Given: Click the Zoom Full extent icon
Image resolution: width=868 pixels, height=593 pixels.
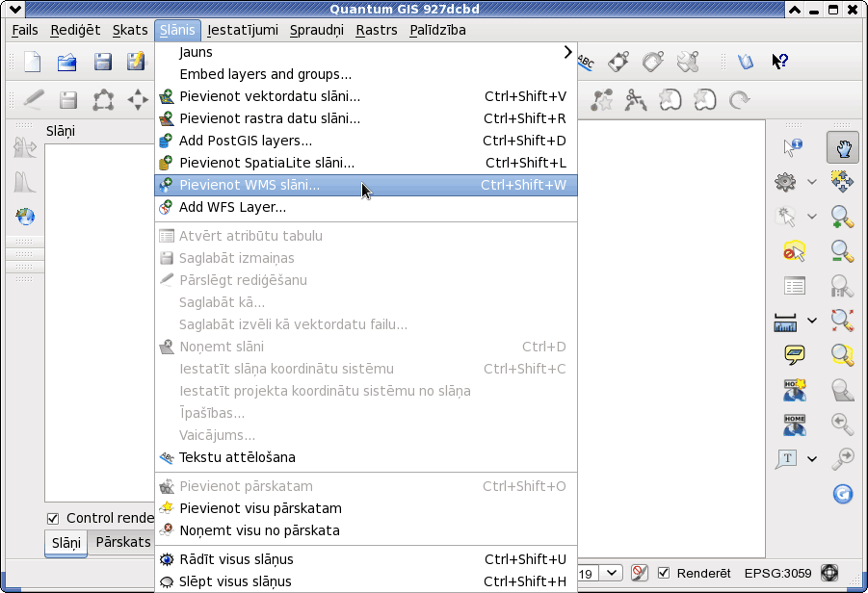Looking at the screenshot, I should (842, 321).
